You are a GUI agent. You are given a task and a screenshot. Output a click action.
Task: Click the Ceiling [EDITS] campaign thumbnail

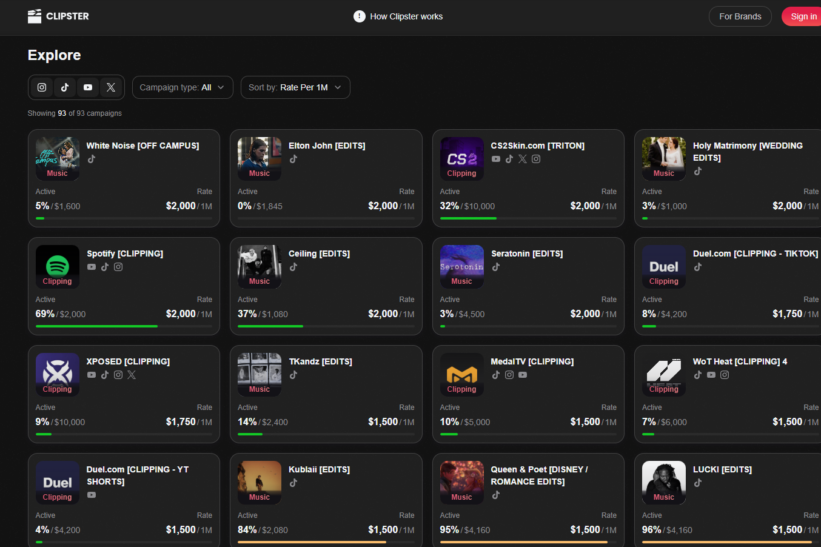pos(260,266)
